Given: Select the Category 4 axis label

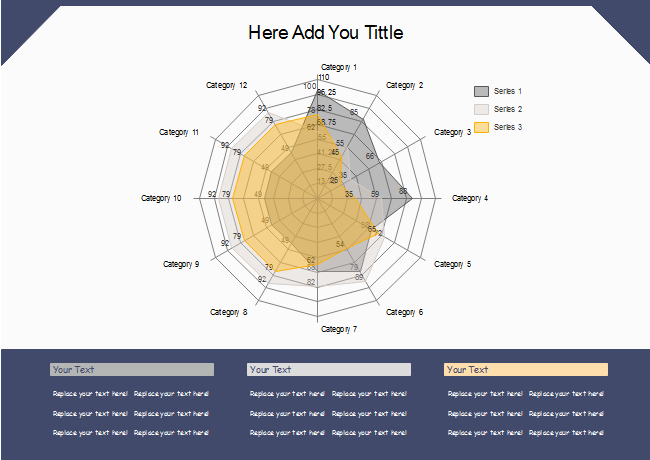Looking at the screenshot, I should 470,198.
